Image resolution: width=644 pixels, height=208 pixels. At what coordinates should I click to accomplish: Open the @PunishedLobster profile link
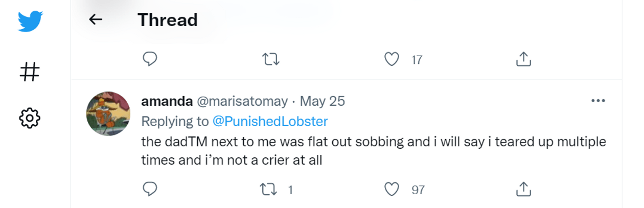270,121
